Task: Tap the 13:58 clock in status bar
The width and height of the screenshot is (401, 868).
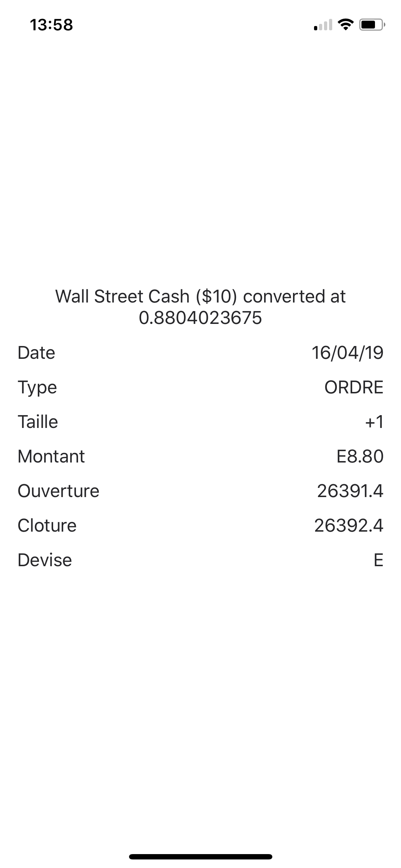Action: [x=52, y=25]
